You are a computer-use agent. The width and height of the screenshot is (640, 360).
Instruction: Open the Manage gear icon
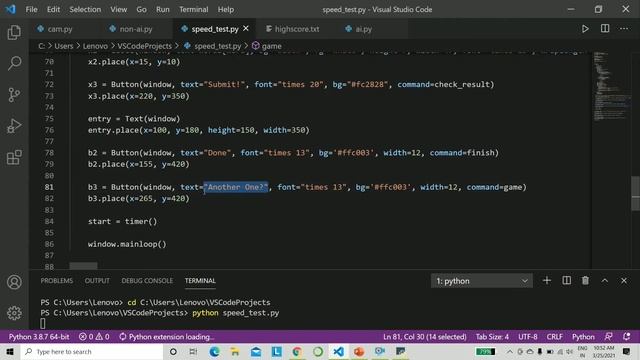click(x=14, y=313)
